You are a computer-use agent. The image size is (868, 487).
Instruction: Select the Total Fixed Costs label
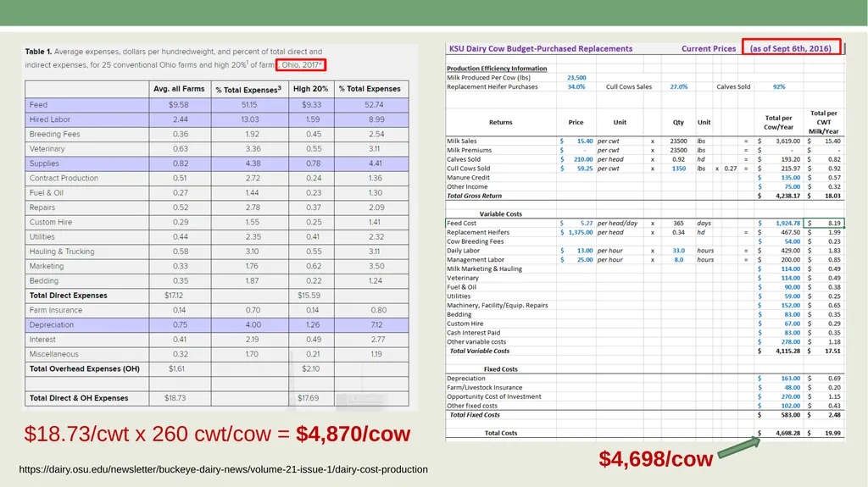pyautogui.click(x=475, y=415)
